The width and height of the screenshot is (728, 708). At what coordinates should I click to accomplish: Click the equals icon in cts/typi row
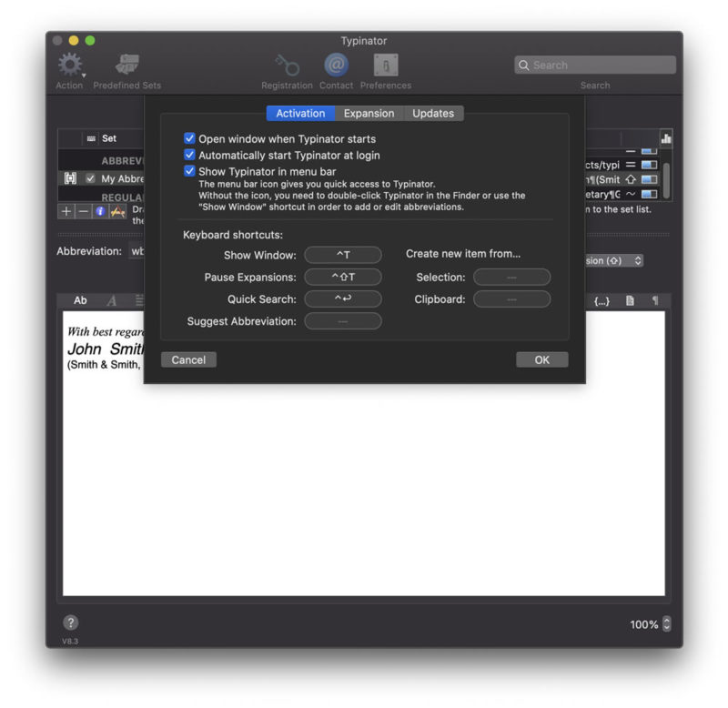click(630, 165)
